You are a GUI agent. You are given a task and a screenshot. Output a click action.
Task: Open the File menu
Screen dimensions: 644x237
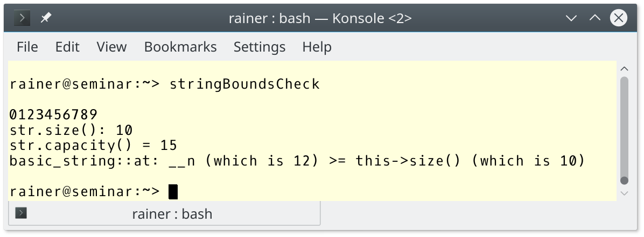point(27,47)
